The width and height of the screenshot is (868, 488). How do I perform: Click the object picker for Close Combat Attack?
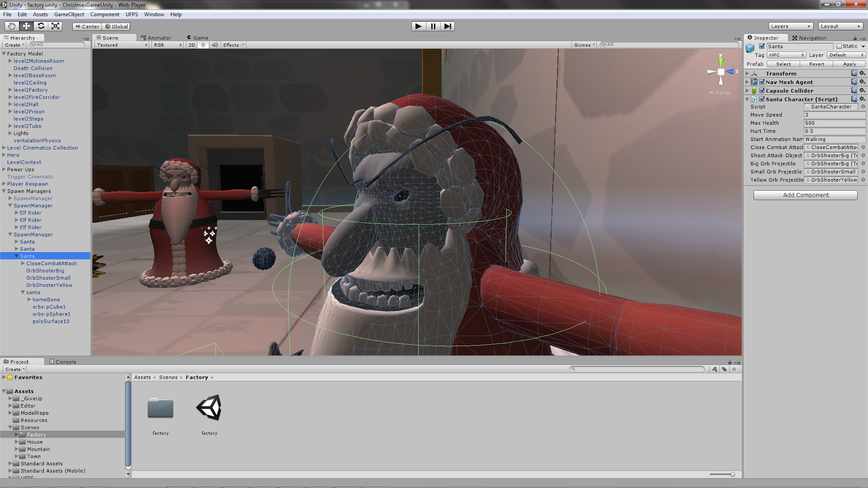coord(863,147)
